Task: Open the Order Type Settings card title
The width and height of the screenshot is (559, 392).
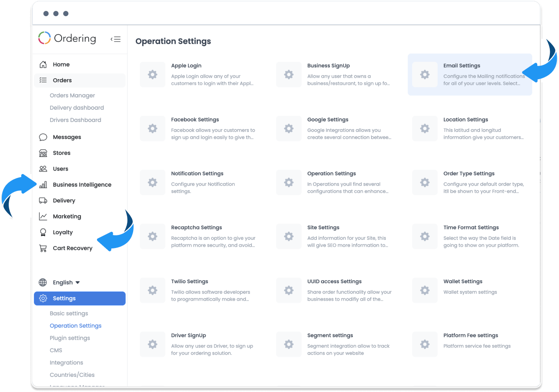Action: tap(469, 174)
